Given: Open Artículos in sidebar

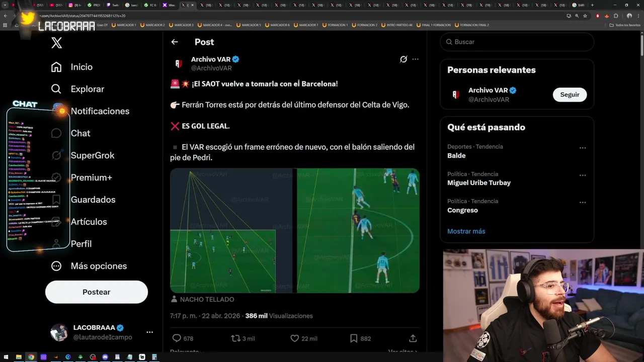Looking at the screenshot, I should 79,222.
